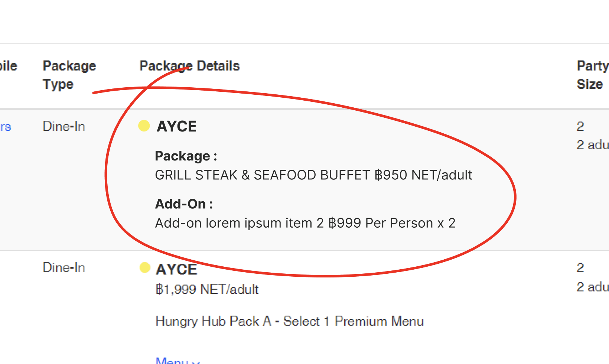
Task: Click party size number in second row
Action: pos(580,267)
